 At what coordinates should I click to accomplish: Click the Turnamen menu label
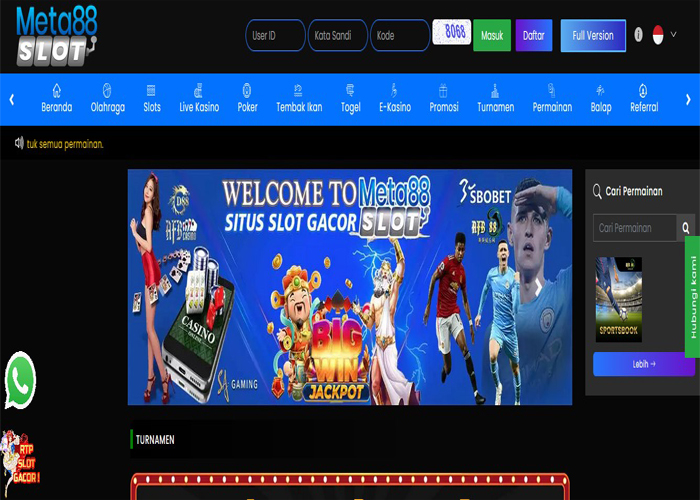(496, 107)
